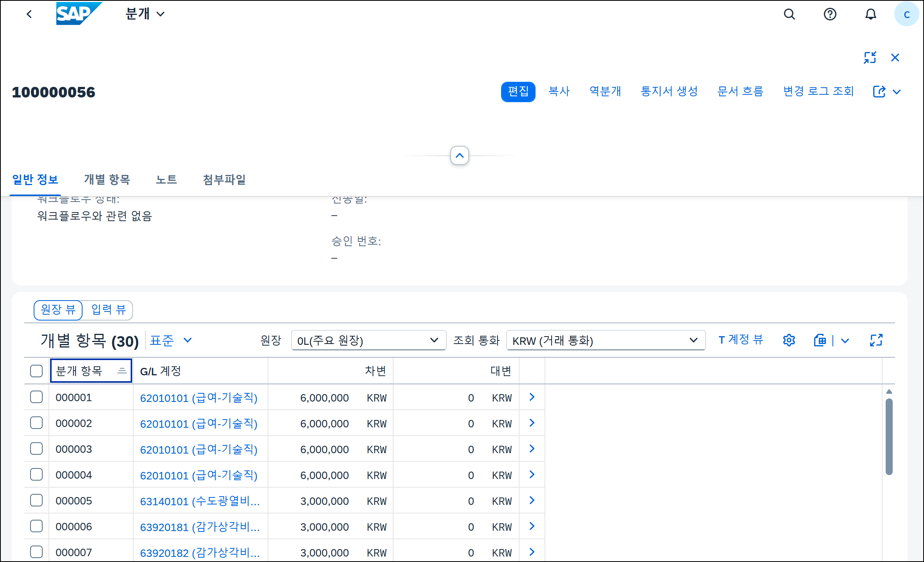
Task: Switch to the 개별 항목 tab
Action: click(107, 180)
